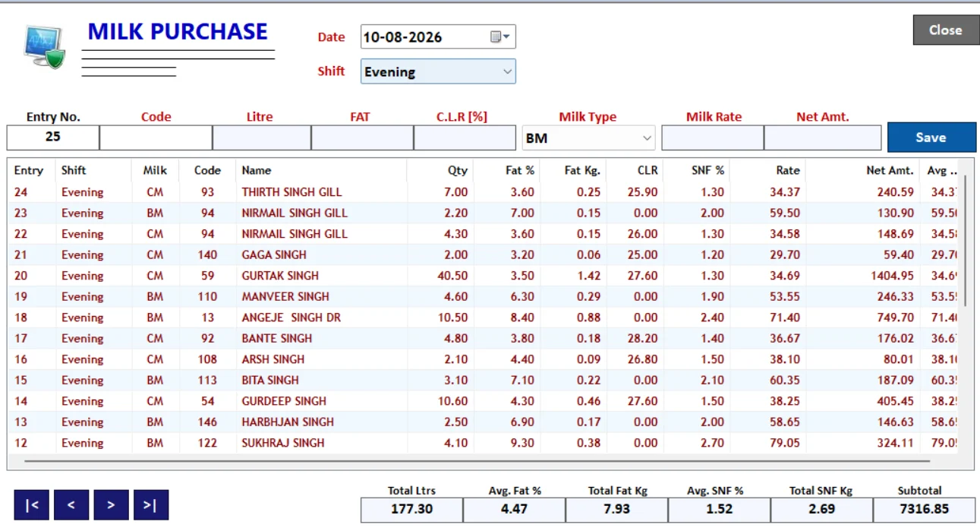980x531 pixels.
Task: Select row GURDEEP SINGH
Action: 482,401
